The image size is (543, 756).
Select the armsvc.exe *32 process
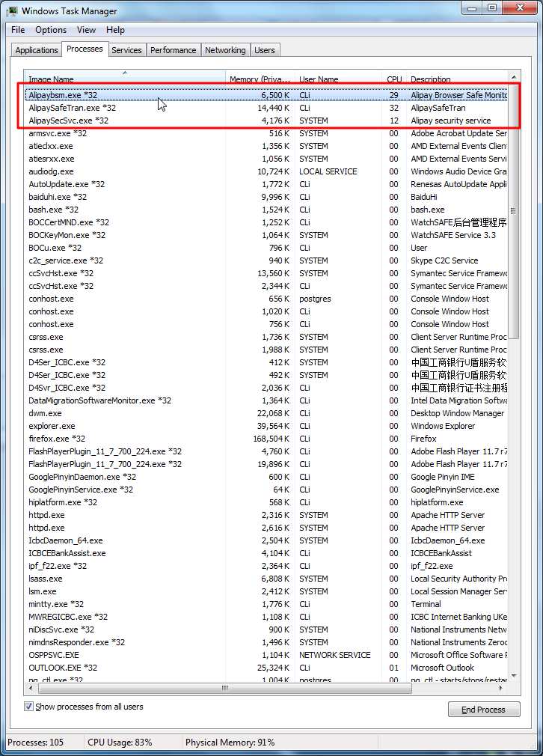coord(266,133)
